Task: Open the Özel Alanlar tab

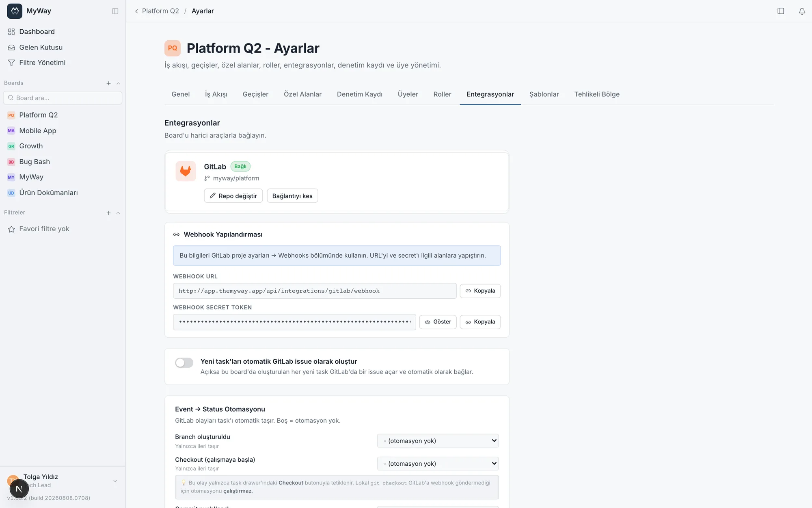Action: (302, 94)
